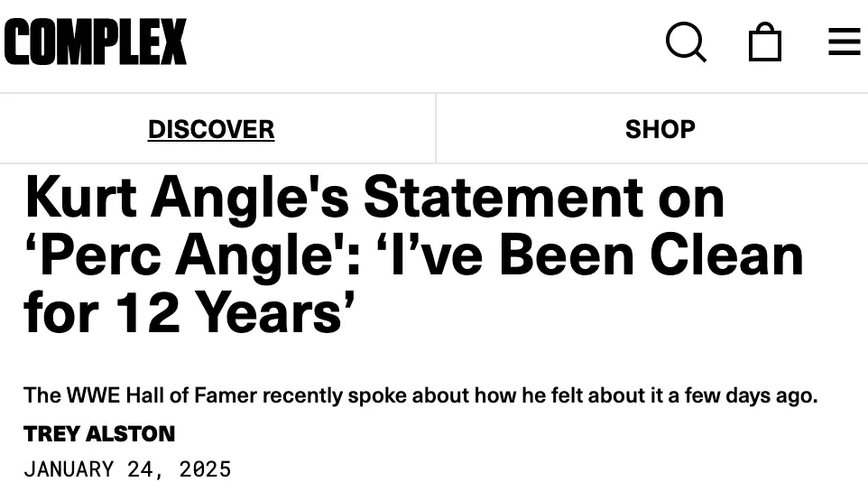Click the WWE Hall of Famer subtitle
The width and height of the screenshot is (868, 482).
pos(420,395)
